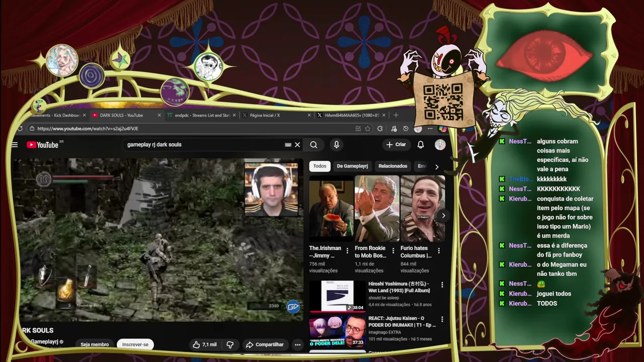Open more actions under the video
The image size is (644, 362).
[298, 344]
